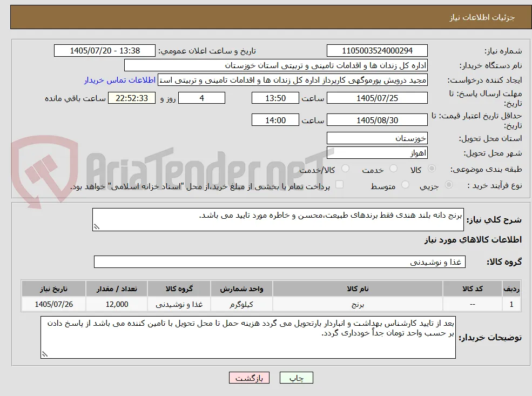Select the خدمت radio button

pos(393,169)
